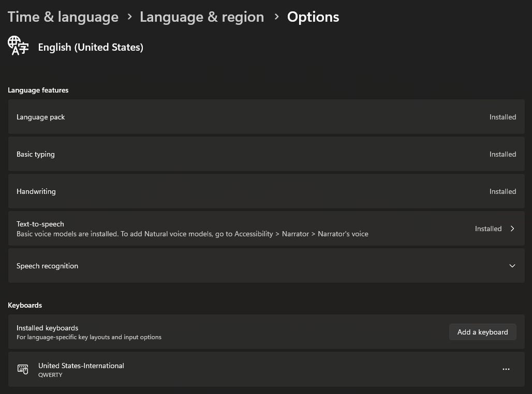Select the Handwriting row
The image size is (532, 394).
(x=267, y=192)
